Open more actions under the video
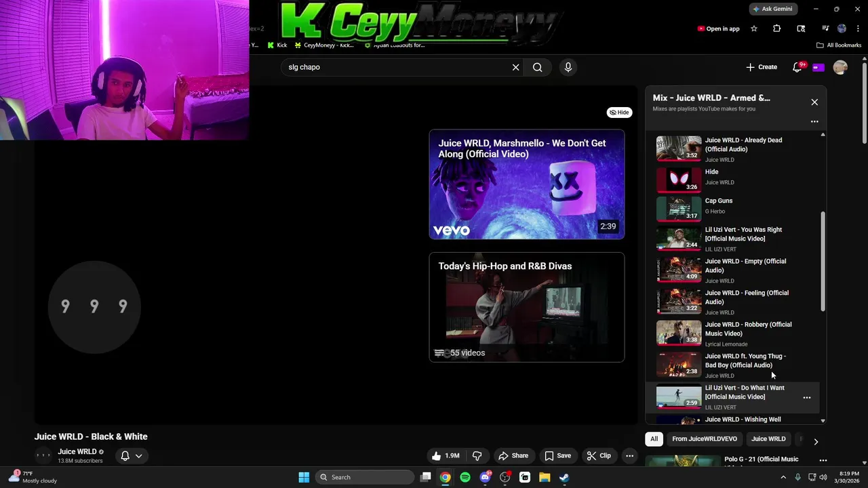 [x=629, y=455]
